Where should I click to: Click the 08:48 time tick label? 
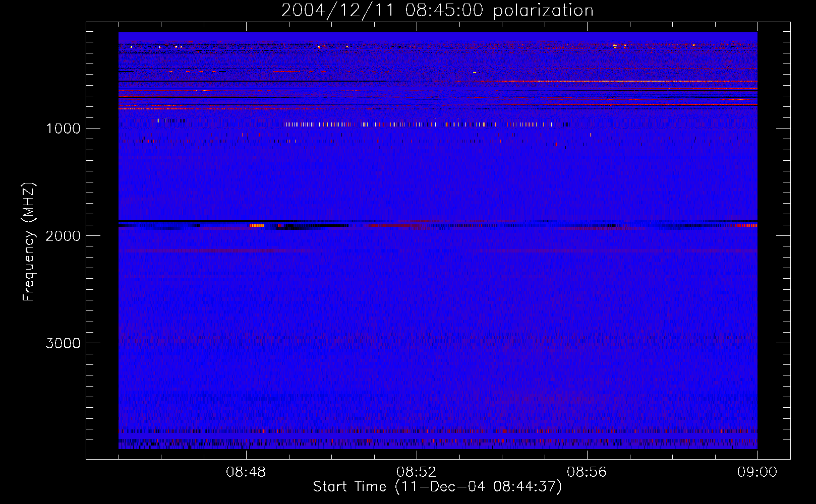pyautogui.click(x=246, y=472)
